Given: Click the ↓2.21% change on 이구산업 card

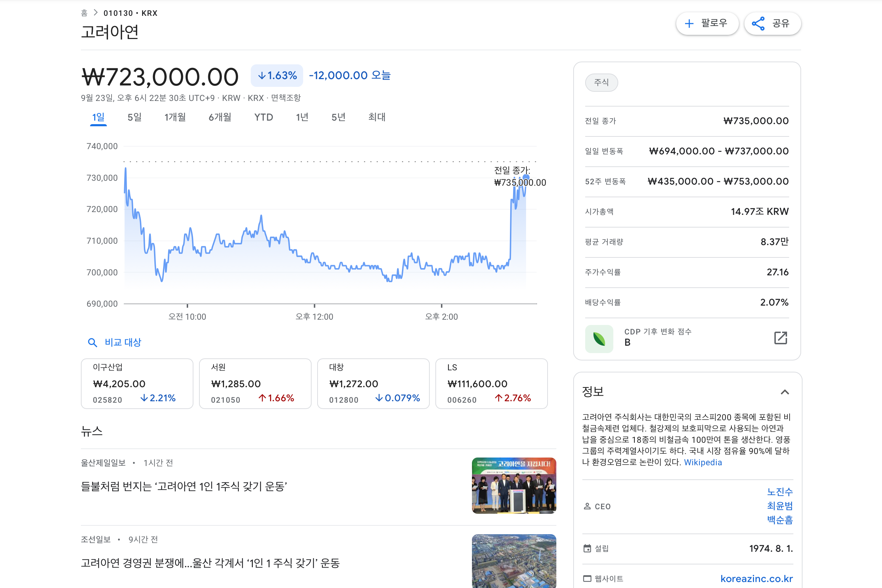Looking at the screenshot, I should click(158, 398).
